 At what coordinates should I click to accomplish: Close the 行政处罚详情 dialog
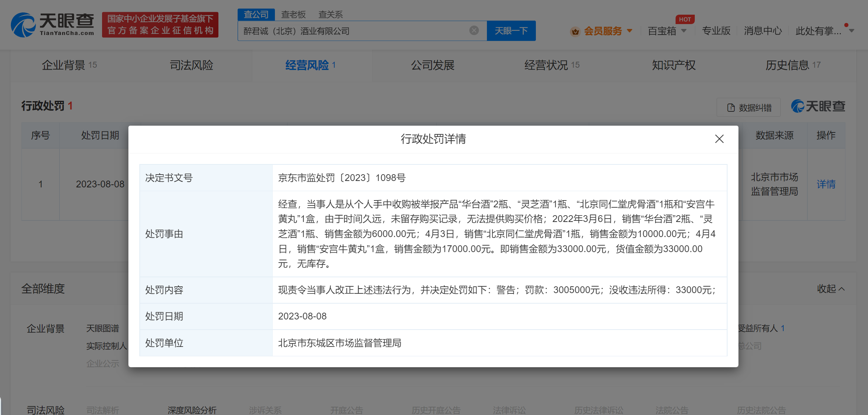click(x=719, y=139)
